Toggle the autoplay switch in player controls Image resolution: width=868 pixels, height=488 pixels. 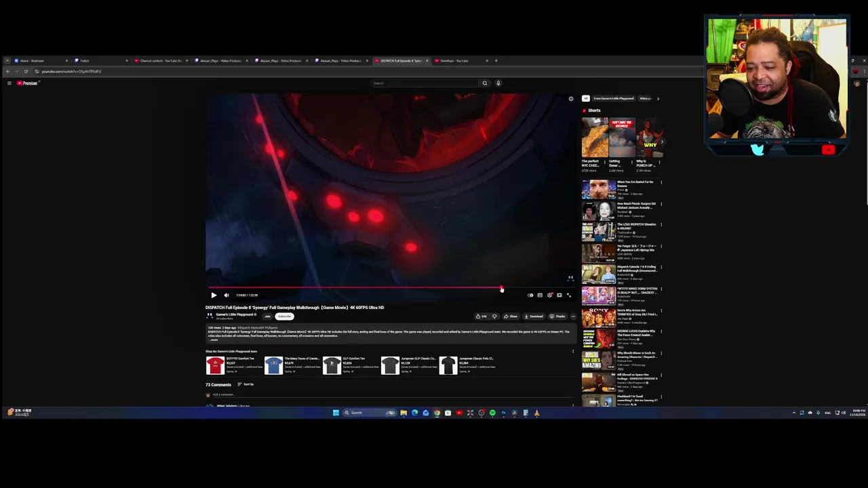(530, 295)
